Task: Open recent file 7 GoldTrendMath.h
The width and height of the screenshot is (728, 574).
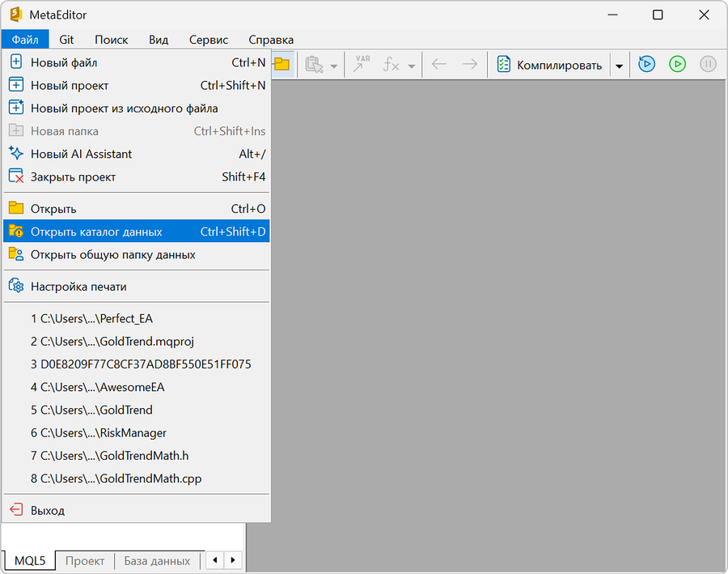Action: click(137, 456)
